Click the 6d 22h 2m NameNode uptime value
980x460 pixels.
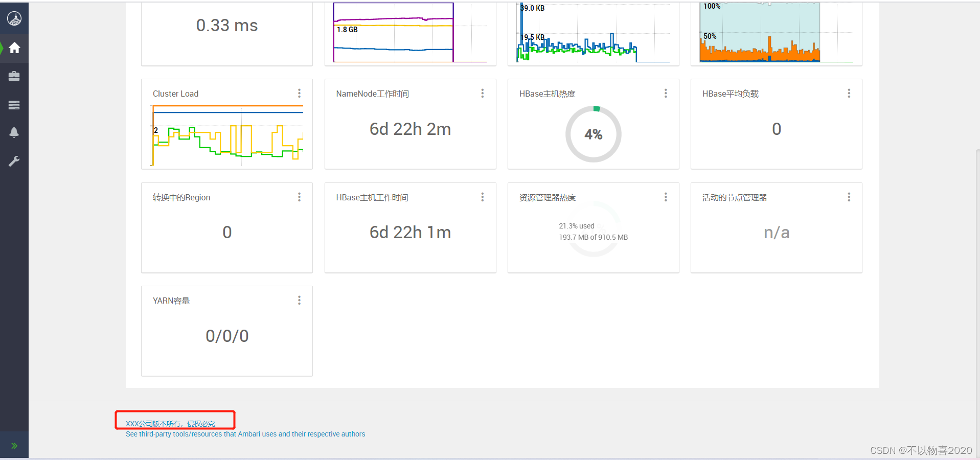[410, 129]
